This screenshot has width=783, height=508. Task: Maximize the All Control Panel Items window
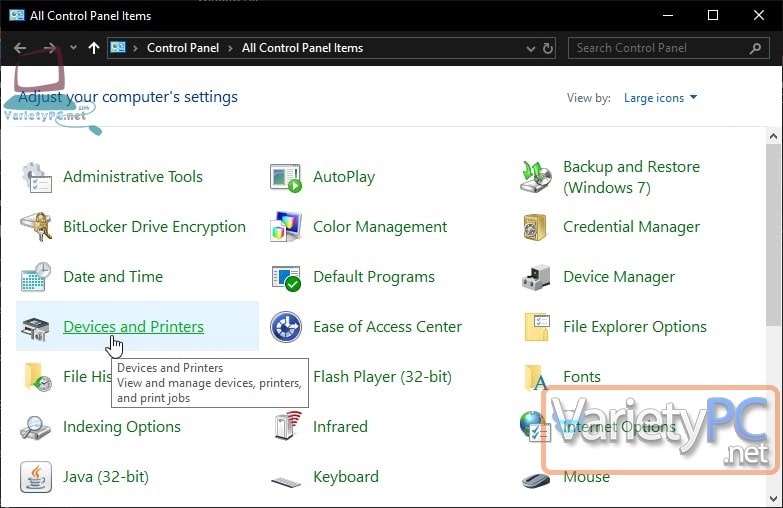pos(713,15)
